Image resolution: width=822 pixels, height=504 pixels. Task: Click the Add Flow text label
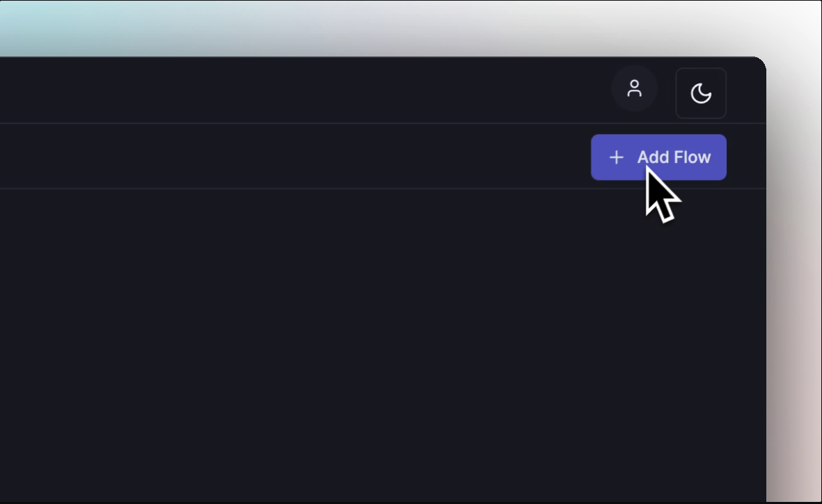click(x=674, y=157)
